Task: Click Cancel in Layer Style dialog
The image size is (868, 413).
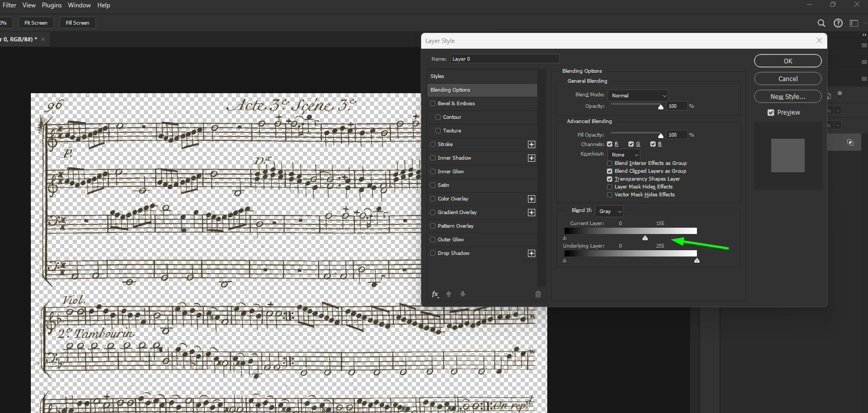Action: point(788,79)
